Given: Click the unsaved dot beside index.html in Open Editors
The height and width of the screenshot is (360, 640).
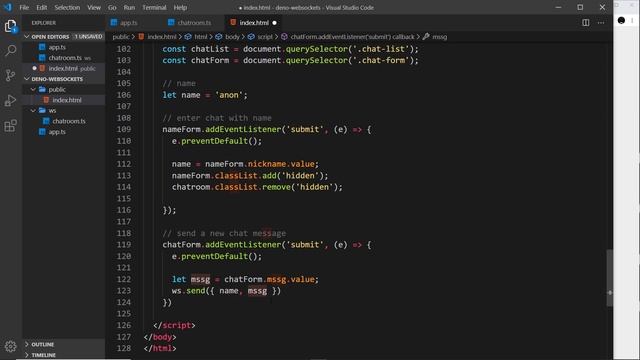Looking at the screenshot, I should [x=34, y=68].
